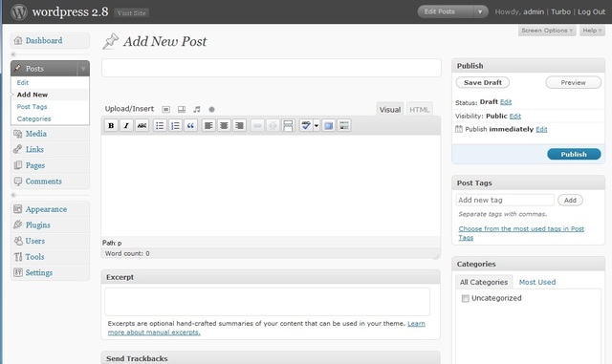Click the unlink icon
Viewport: 612px width, 364px height.
pyautogui.click(x=273, y=125)
